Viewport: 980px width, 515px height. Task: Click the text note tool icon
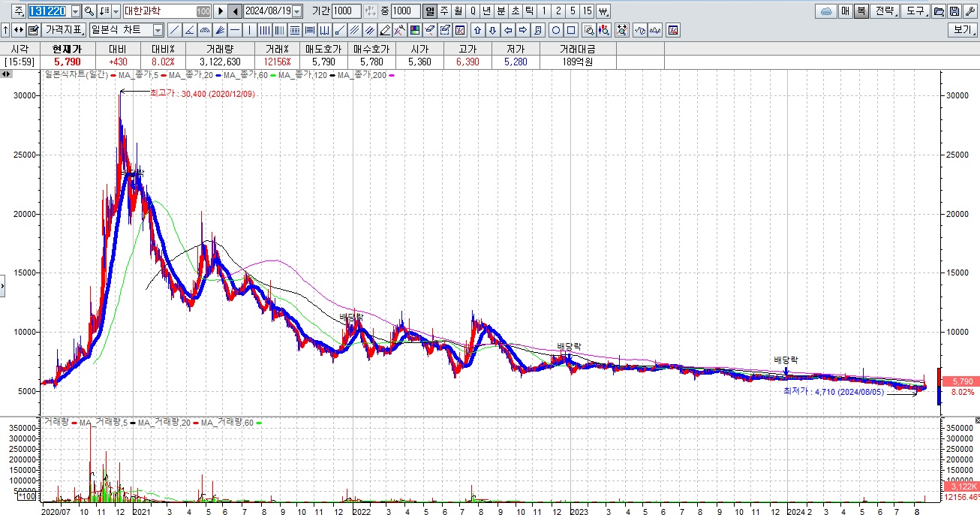coord(537,30)
